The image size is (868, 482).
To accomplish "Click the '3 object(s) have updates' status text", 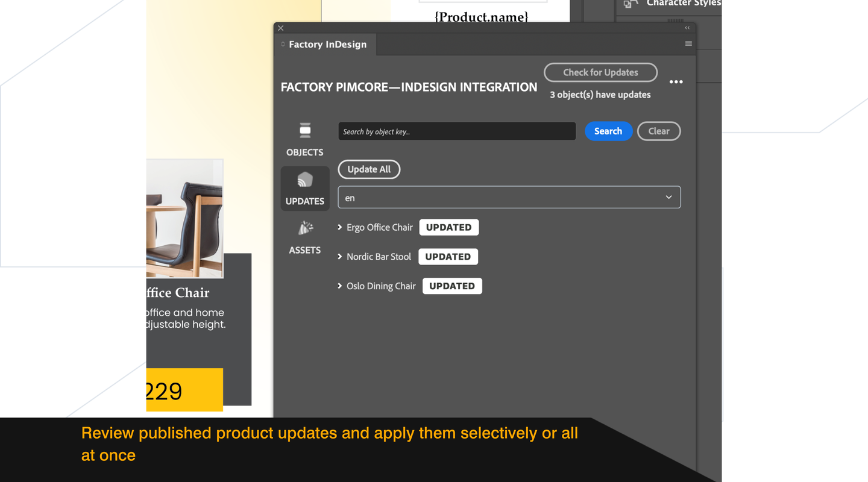I will pos(600,95).
